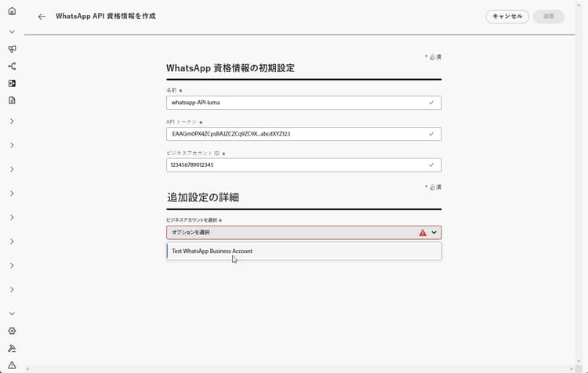
Task: Click the red warning icon in the dropdown
Action: coord(423,233)
